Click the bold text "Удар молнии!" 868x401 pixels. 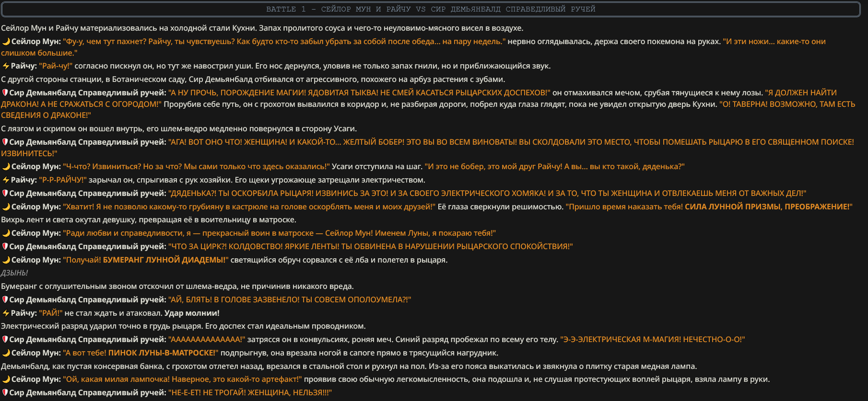click(192, 313)
